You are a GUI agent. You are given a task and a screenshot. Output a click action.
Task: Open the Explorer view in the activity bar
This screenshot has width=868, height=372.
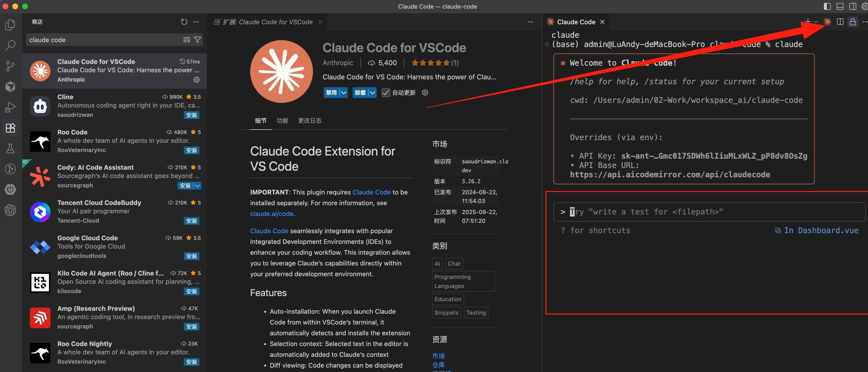10,24
